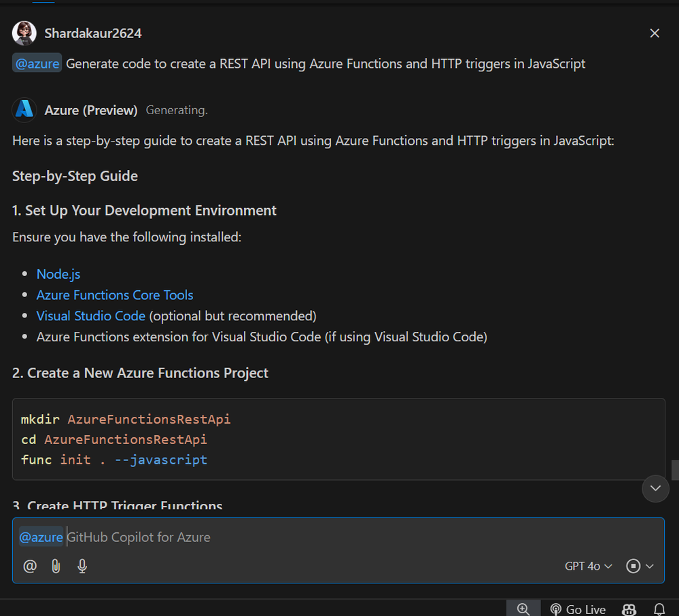This screenshot has height=616, width=679.
Task: Click the @azure tag in the user prompt
Action: click(x=37, y=63)
